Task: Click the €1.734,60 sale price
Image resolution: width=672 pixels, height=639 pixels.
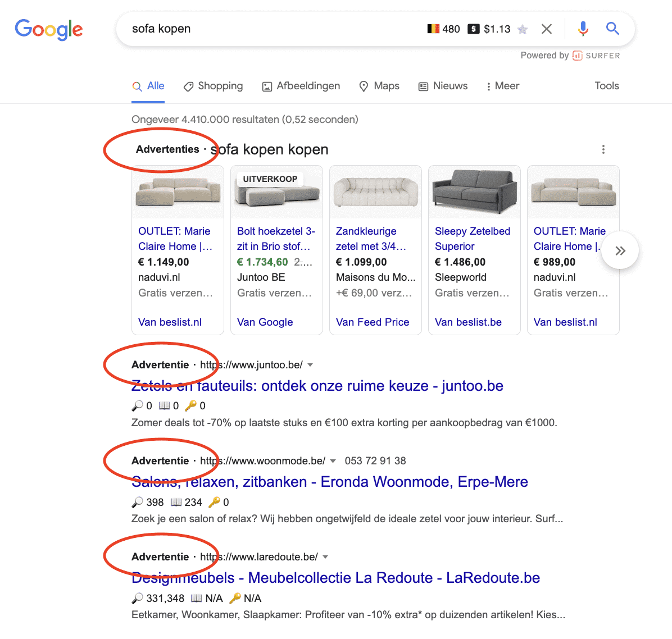Action: point(263,262)
